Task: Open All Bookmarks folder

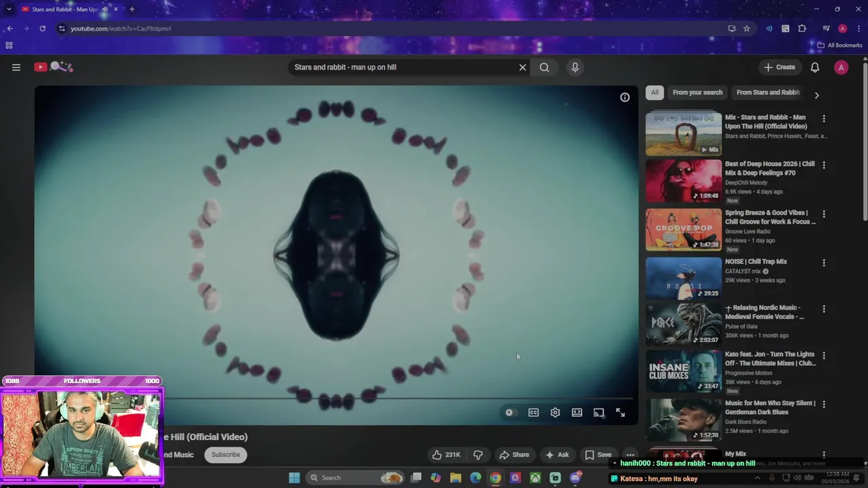Action: [840, 45]
